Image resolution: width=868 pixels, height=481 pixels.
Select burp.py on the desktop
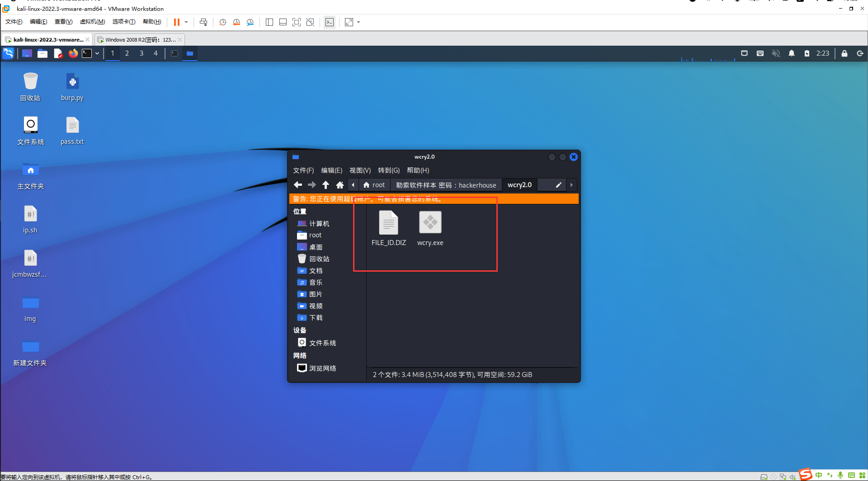pyautogui.click(x=72, y=87)
